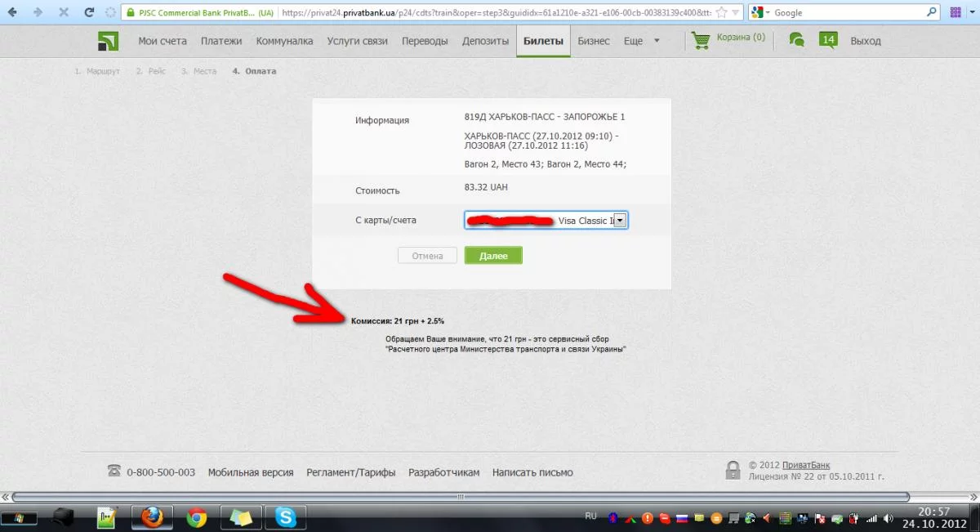Click the Russian flag tray icon
980x532 pixels.
[x=680, y=518]
